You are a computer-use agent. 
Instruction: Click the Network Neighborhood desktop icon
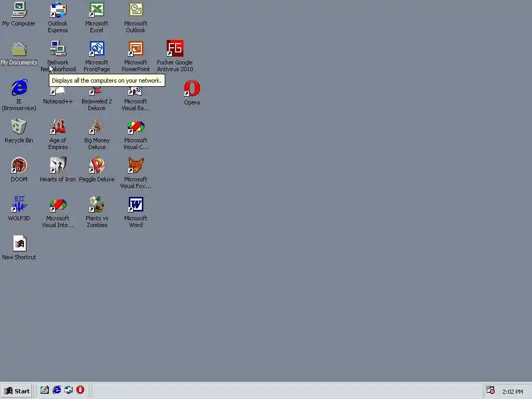58,48
